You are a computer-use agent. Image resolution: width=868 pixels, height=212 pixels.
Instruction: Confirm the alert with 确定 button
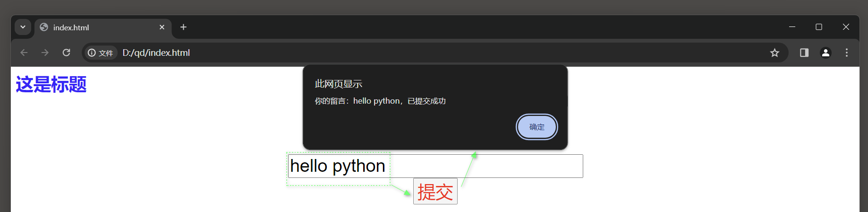pyautogui.click(x=537, y=127)
